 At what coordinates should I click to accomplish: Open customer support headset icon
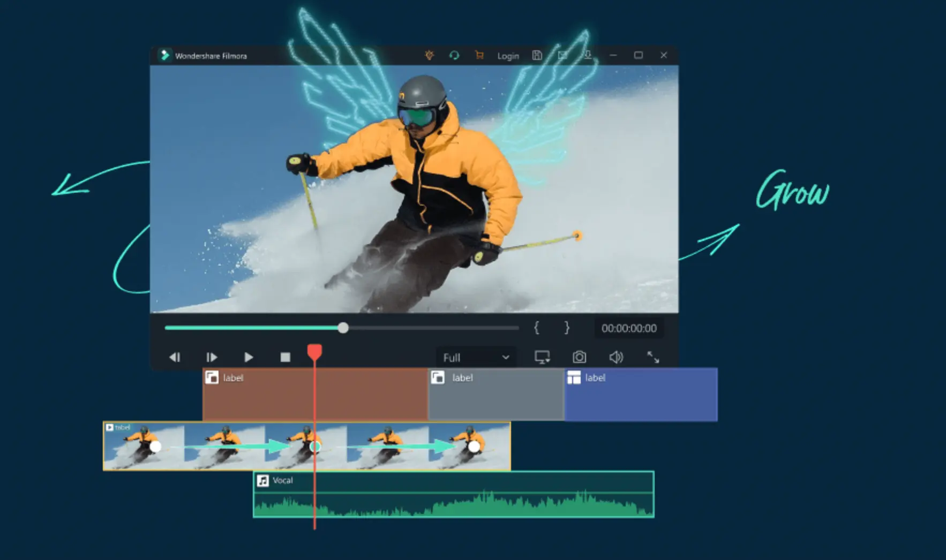point(454,55)
